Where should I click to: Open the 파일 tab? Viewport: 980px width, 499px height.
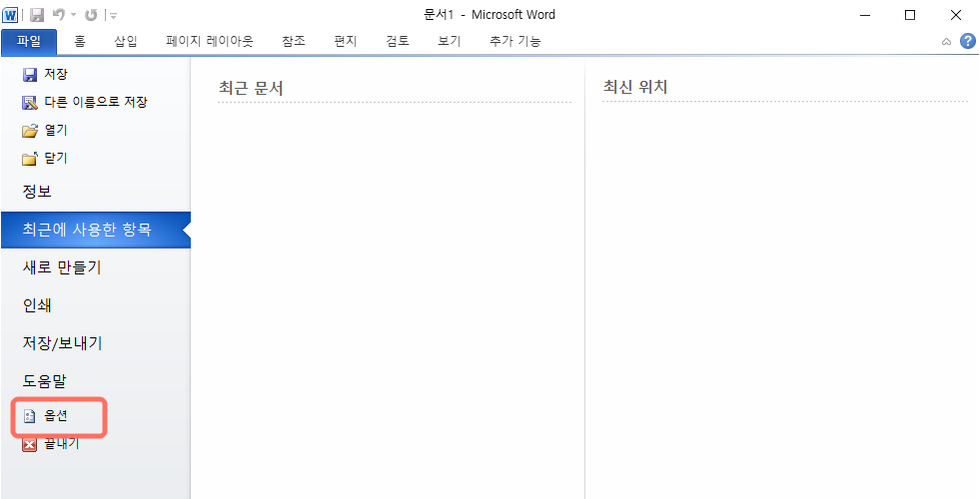(29, 42)
